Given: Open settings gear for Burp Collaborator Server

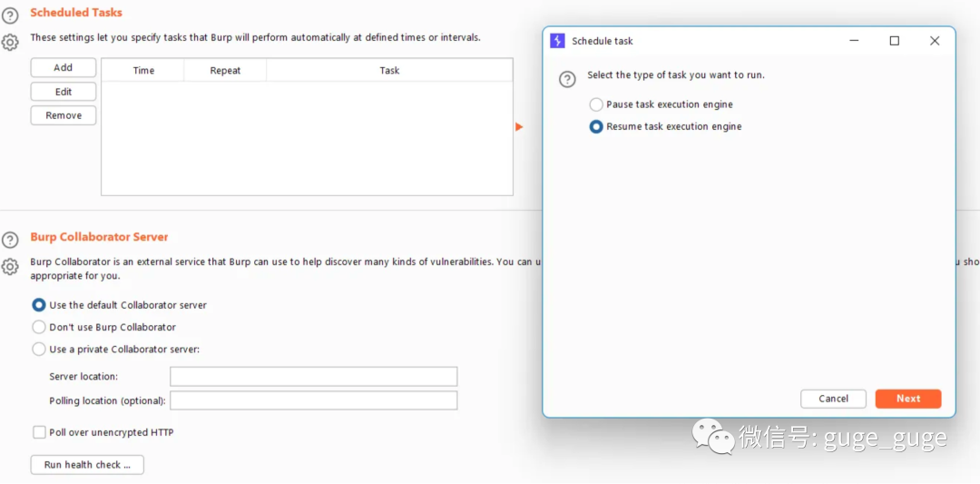Looking at the screenshot, I should click(10, 267).
